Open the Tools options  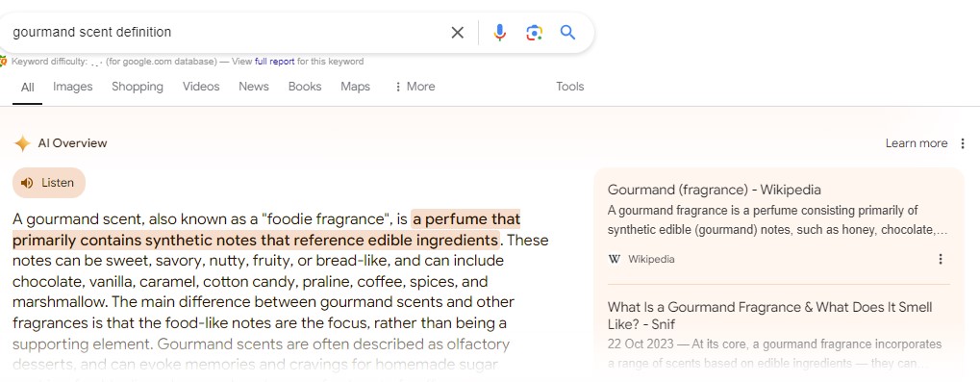(x=570, y=87)
